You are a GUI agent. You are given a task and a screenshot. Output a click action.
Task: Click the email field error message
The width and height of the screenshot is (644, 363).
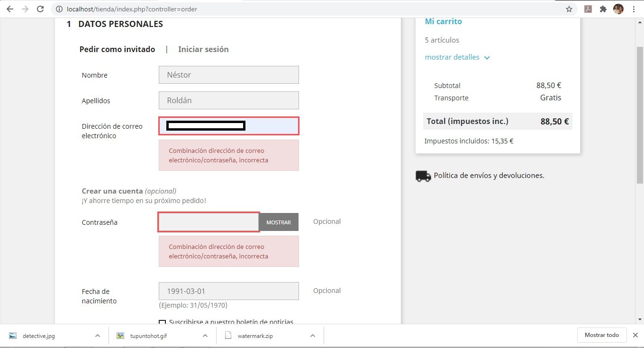pos(229,155)
